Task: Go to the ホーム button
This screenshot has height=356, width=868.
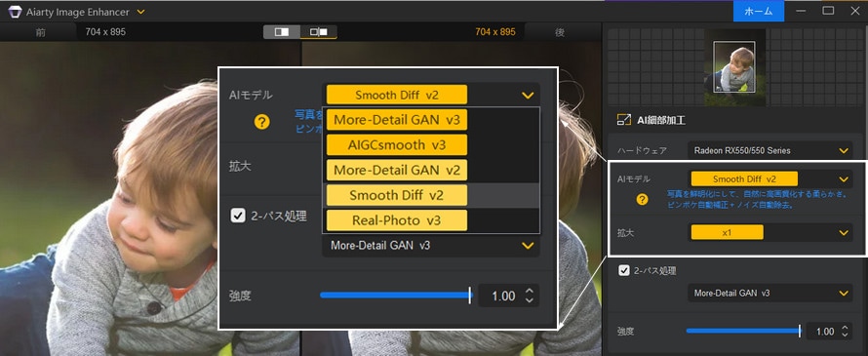Action: (759, 12)
